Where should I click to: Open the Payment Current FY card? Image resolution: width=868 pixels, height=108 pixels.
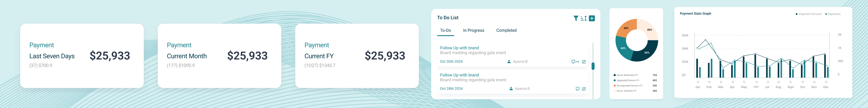pos(357,56)
